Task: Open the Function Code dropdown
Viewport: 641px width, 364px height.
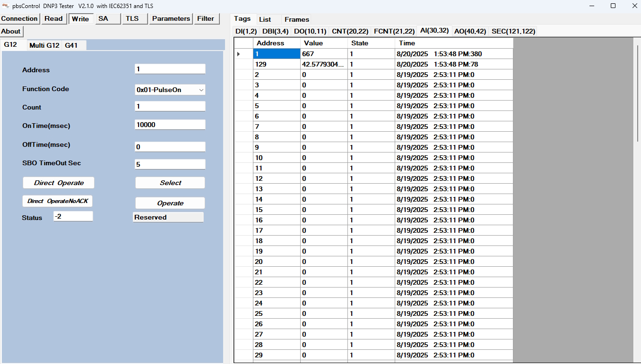Action: pos(201,89)
